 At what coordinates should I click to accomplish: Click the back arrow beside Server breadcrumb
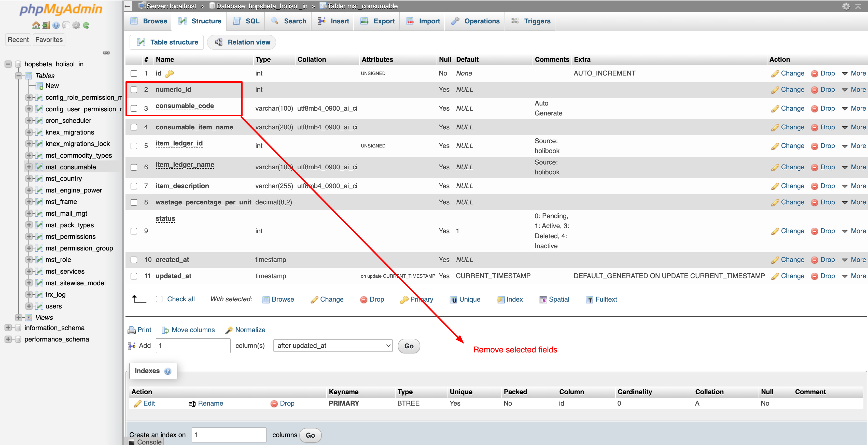tap(127, 6)
